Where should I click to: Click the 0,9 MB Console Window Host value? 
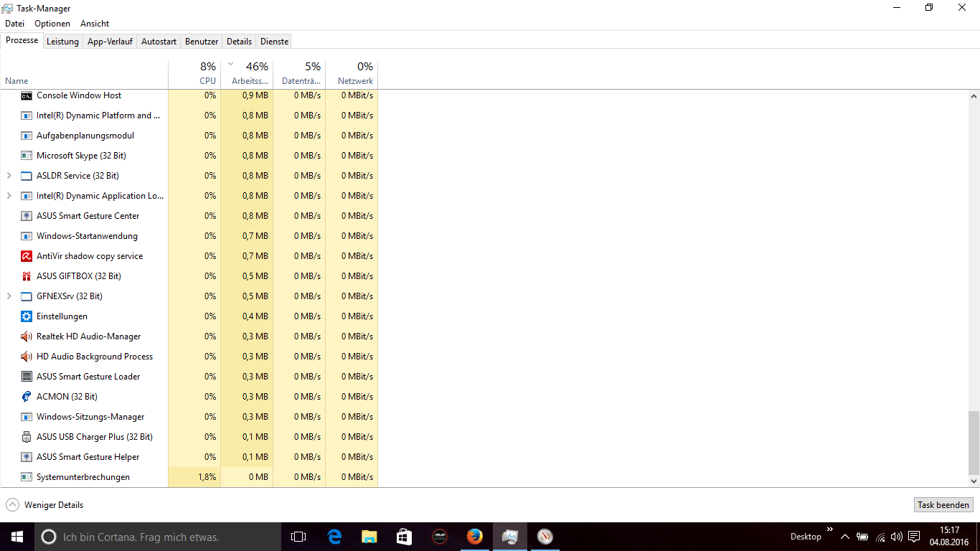click(x=255, y=95)
